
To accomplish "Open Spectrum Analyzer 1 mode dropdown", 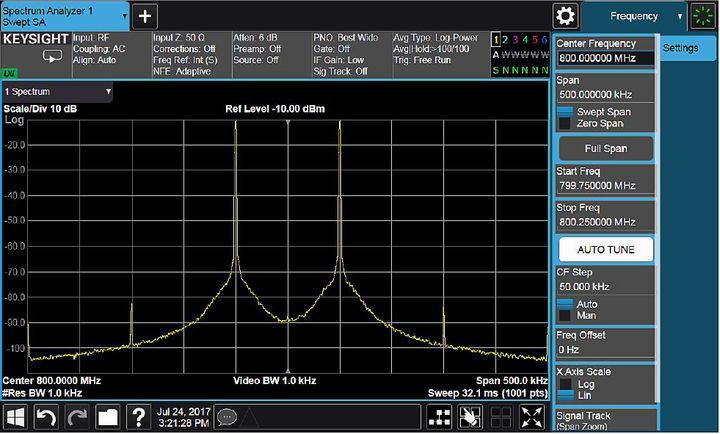I will tap(64, 15).
